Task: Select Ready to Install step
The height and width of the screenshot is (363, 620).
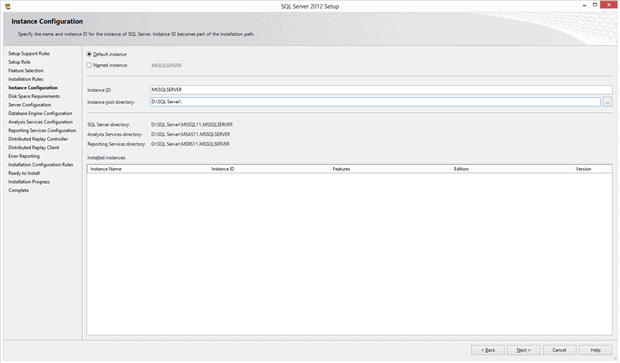Action: pyautogui.click(x=24, y=173)
